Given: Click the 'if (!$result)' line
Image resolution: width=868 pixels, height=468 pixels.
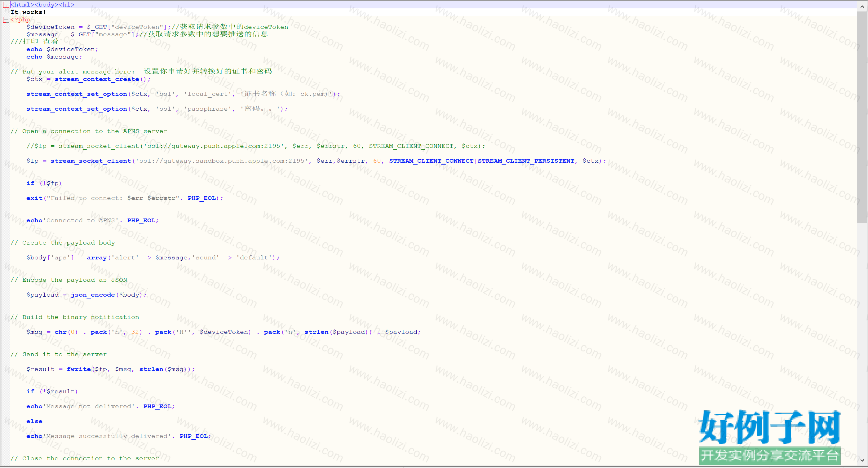Looking at the screenshot, I should [x=52, y=391].
